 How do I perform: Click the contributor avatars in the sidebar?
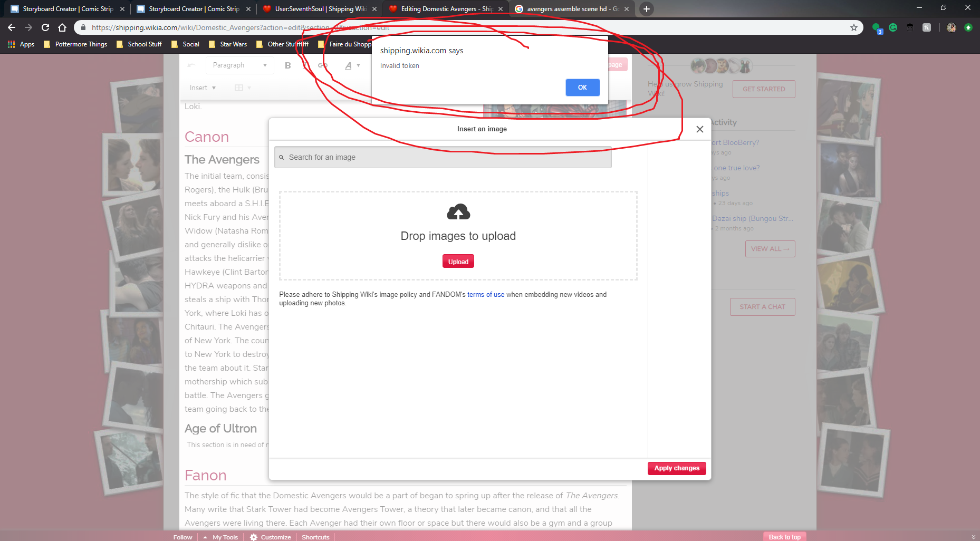click(722, 66)
